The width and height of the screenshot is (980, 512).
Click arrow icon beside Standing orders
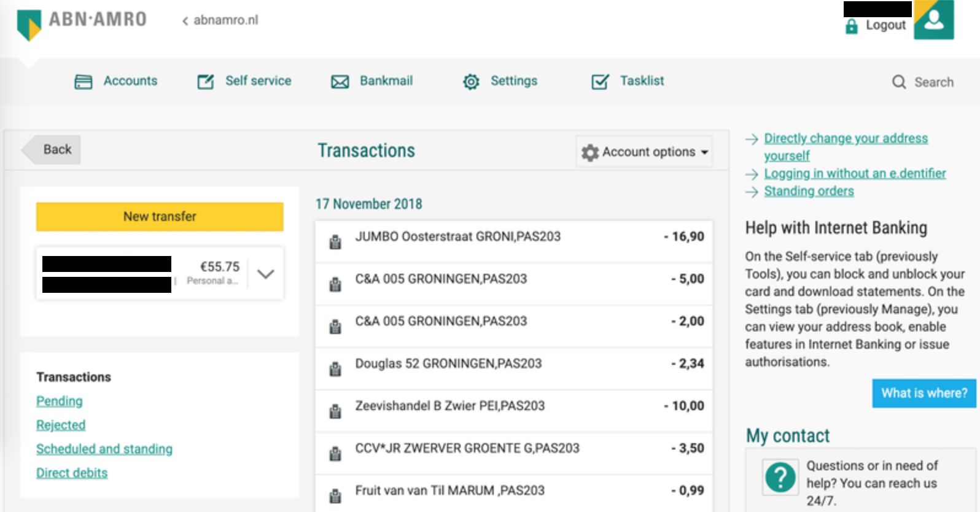[752, 192]
